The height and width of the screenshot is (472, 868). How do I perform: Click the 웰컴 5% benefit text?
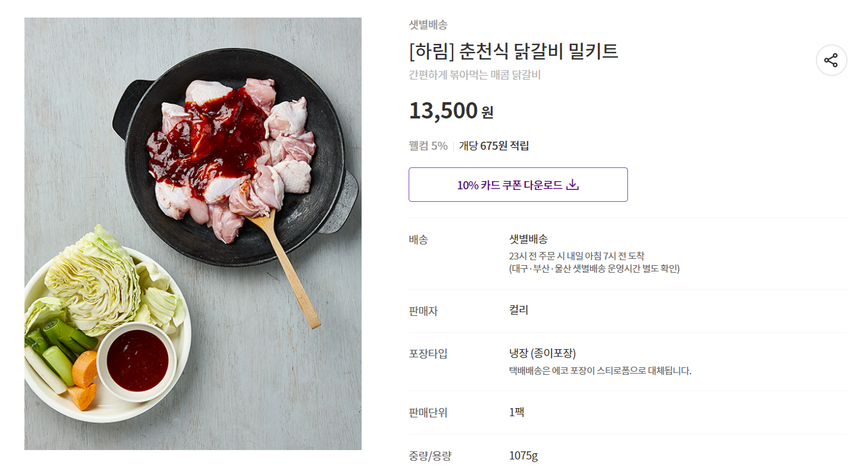428,146
